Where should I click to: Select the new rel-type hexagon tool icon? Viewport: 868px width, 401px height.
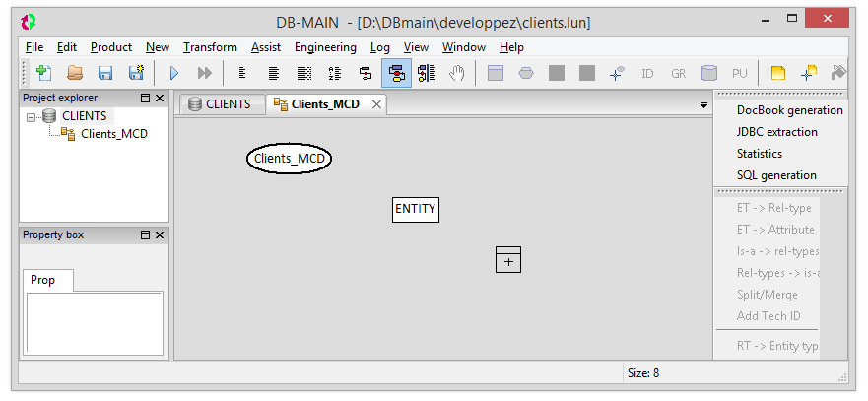click(526, 73)
